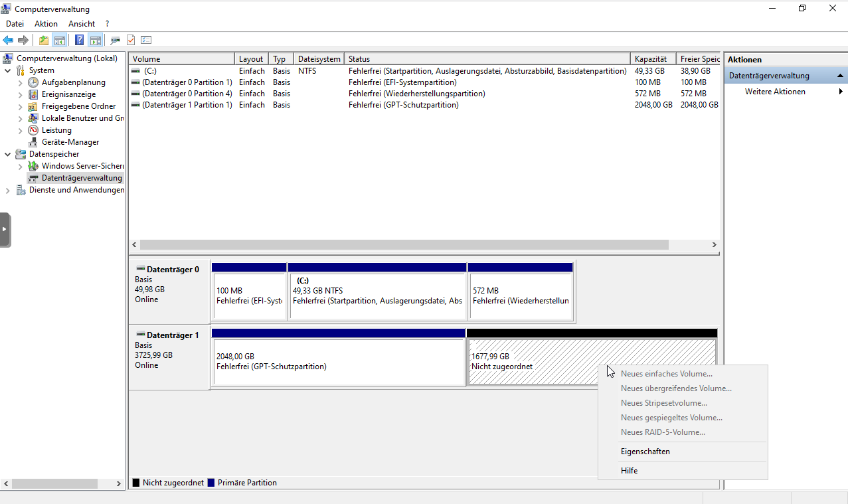Click the System tools wrench icon

[x=21, y=70]
